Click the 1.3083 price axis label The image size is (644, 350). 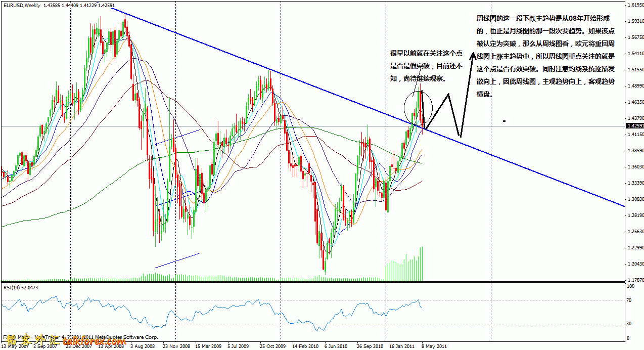(635, 199)
